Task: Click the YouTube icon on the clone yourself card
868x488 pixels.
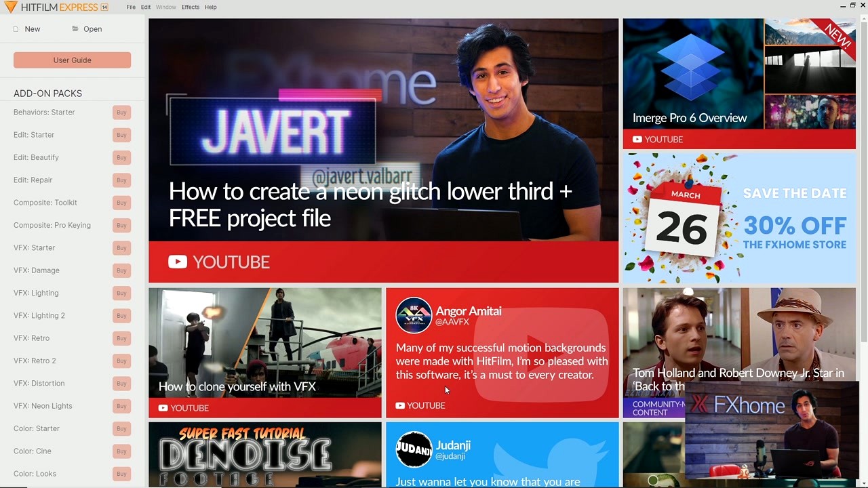Action: [163, 408]
